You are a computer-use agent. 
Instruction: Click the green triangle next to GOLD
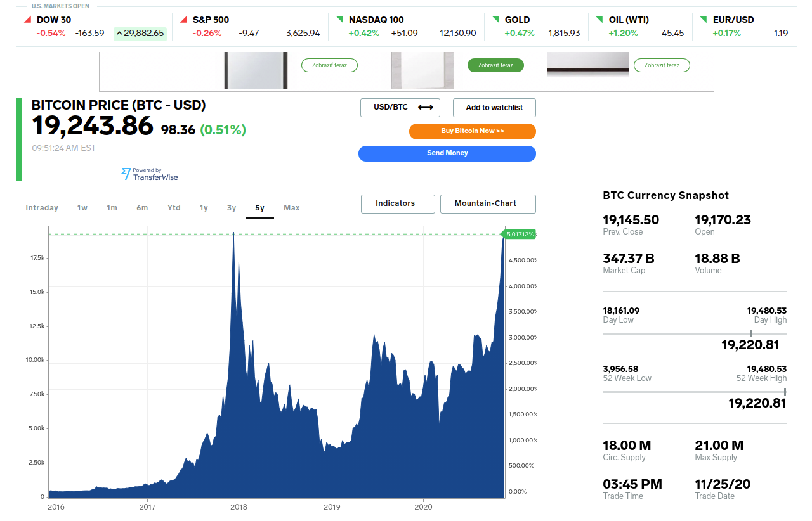point(496,20)
